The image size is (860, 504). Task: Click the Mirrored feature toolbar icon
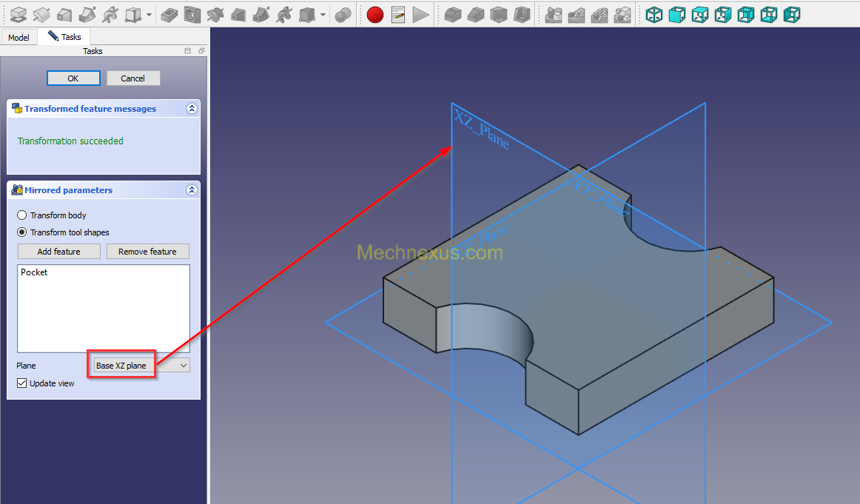(554, 14)
